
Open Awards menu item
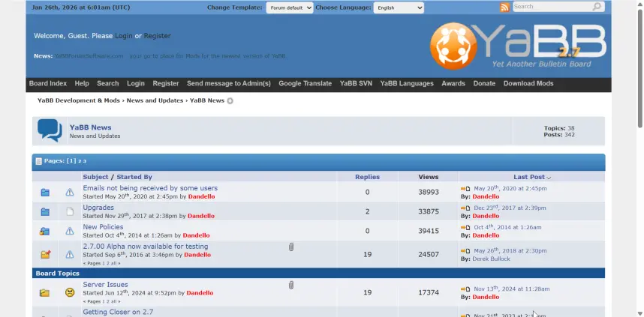(453, 83)
